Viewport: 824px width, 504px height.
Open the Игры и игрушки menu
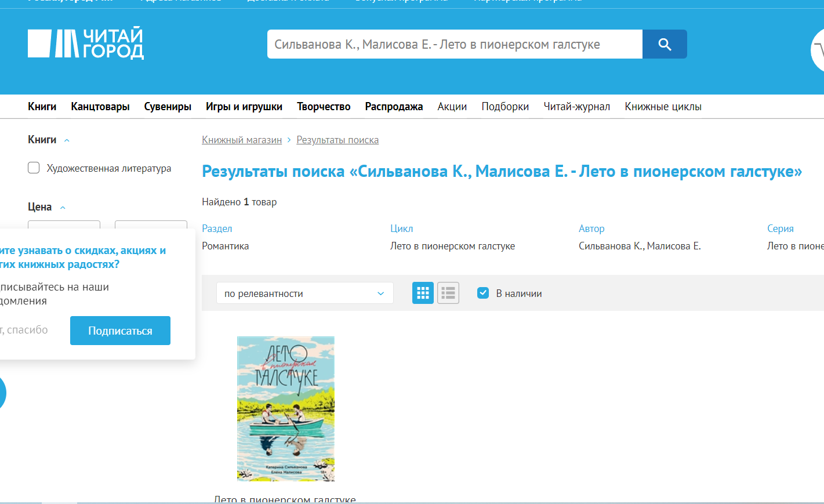(x=244, y=107)
